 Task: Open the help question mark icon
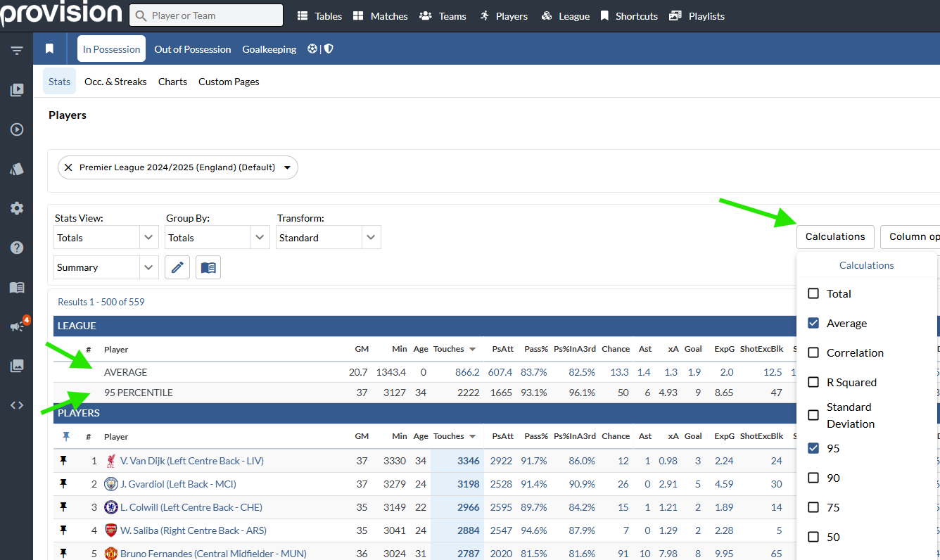pos(17,248)
